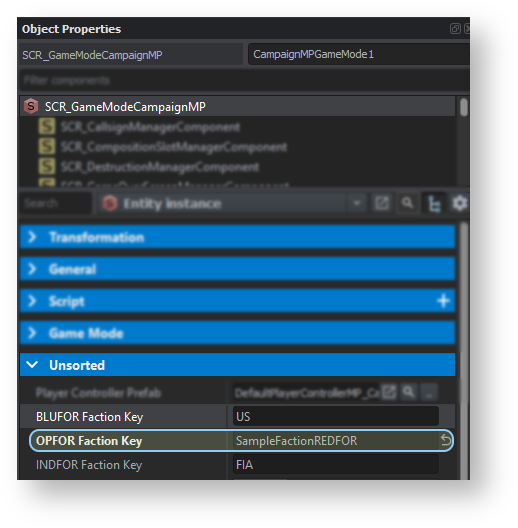
Task: Expand the General section
Action: [237, 269]
